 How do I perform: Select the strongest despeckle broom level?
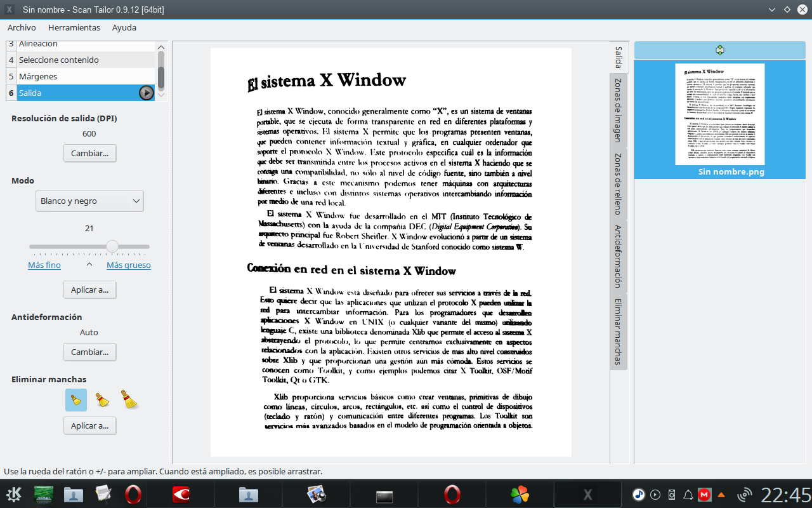click(x=129, y=400)
